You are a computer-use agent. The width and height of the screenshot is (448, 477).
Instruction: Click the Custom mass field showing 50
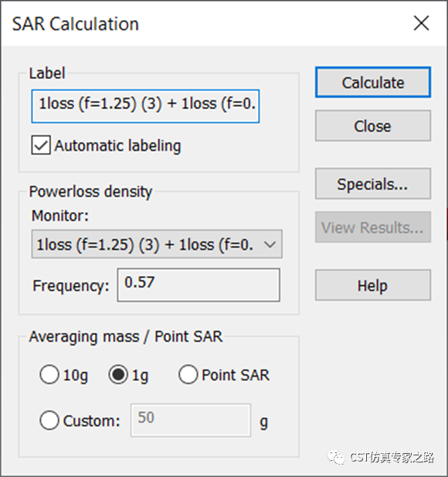191,421
